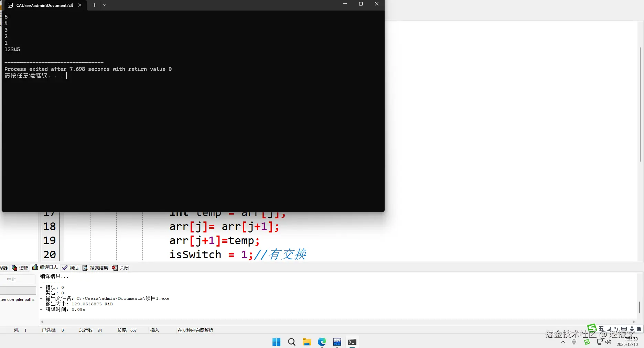Click line arr[j+1]=temp; in editor
Screen dimensions: 644x348
click(214, 241)
